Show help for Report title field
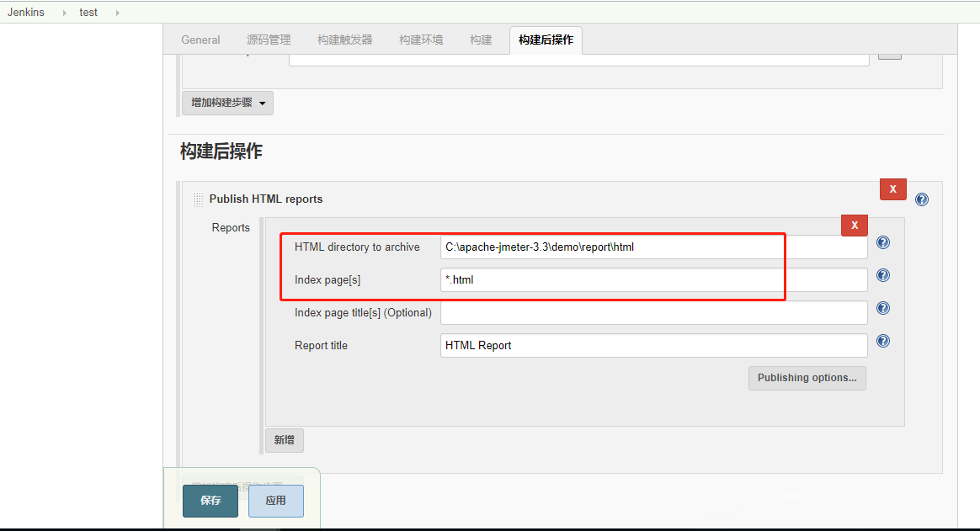The height and width of the screenshot is (531, 980). pos(882,341)
